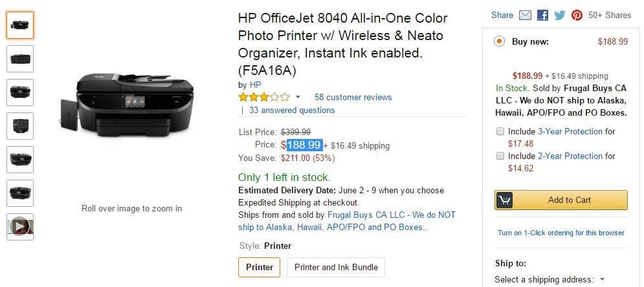Play the product video thumbnail
The height and width of the screenshot is (287, 644).
pos(19,227)
